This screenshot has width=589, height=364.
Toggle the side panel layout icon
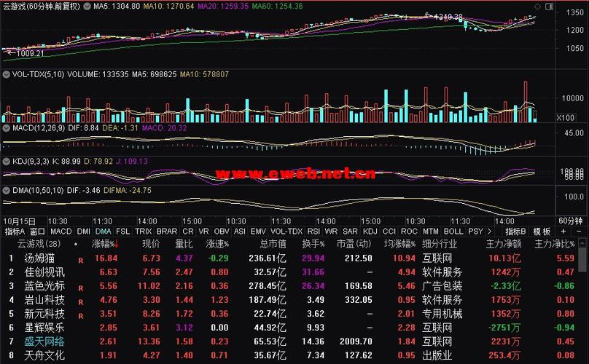tap(549, 7)
